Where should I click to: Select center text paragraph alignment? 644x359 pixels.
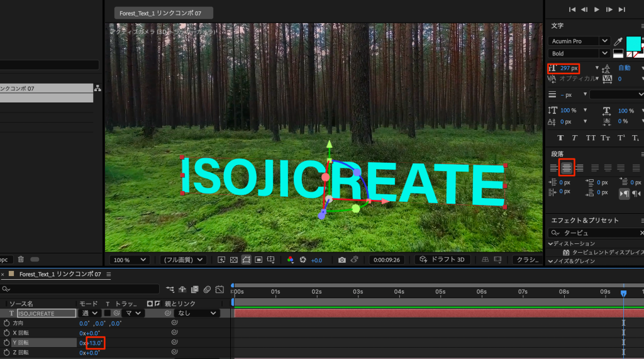coord(567,168)
